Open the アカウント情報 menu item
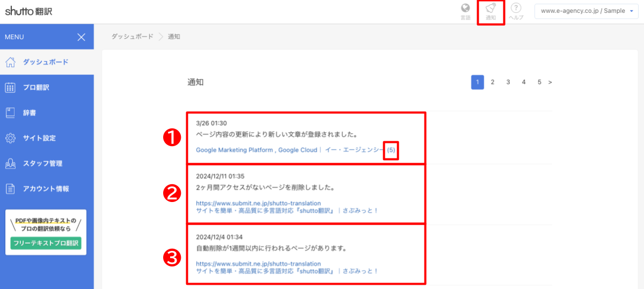The image size is (644, 289). coord(47,189)
